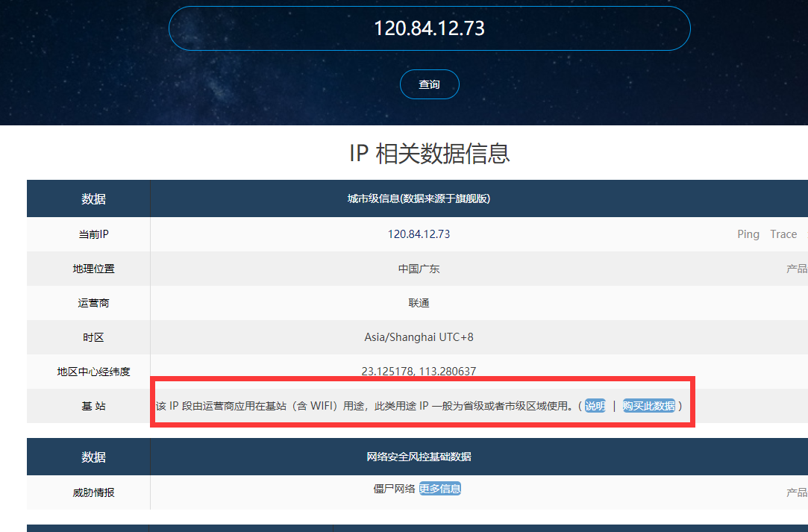This screenshot has height=532, width=808.
Task: Click the 查询 search button
Action: [429, 84]
